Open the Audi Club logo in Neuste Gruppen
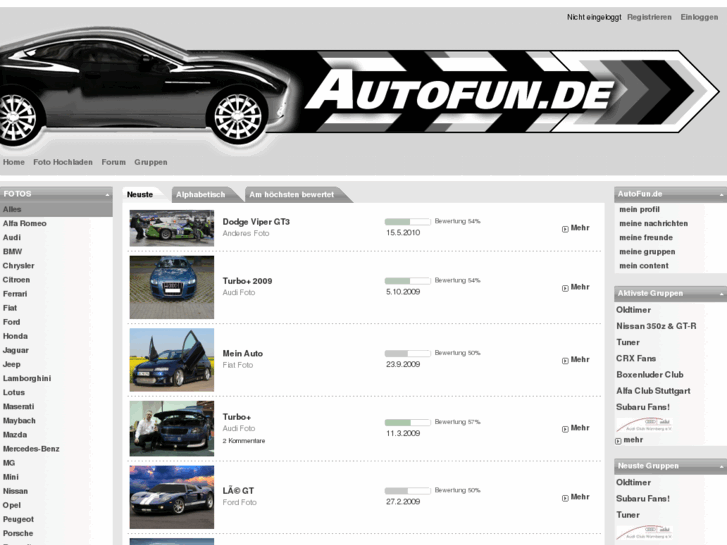The width and height of the screenshot is (727, 545). click(644, 532)
